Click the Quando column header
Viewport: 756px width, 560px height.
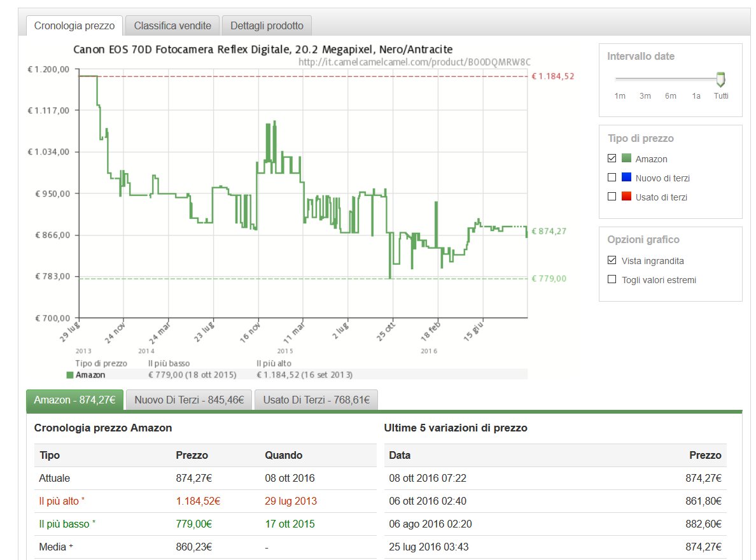pos(284,456)
